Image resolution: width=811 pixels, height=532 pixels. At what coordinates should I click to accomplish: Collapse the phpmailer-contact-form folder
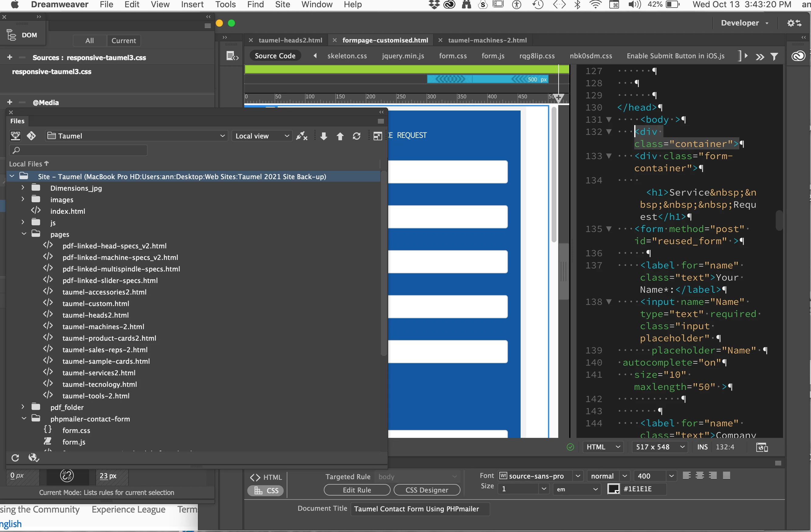click(24, 418)
